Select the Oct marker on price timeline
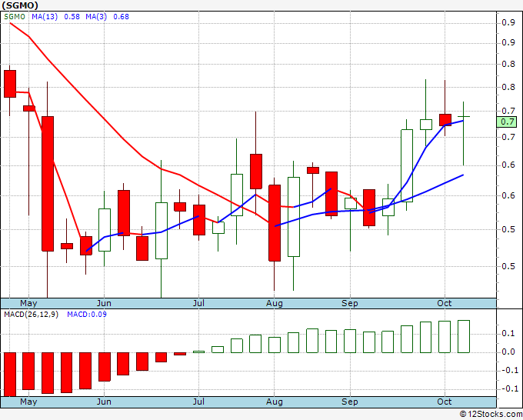Screen dimensions: 523x420 click(x=445, y=303)
